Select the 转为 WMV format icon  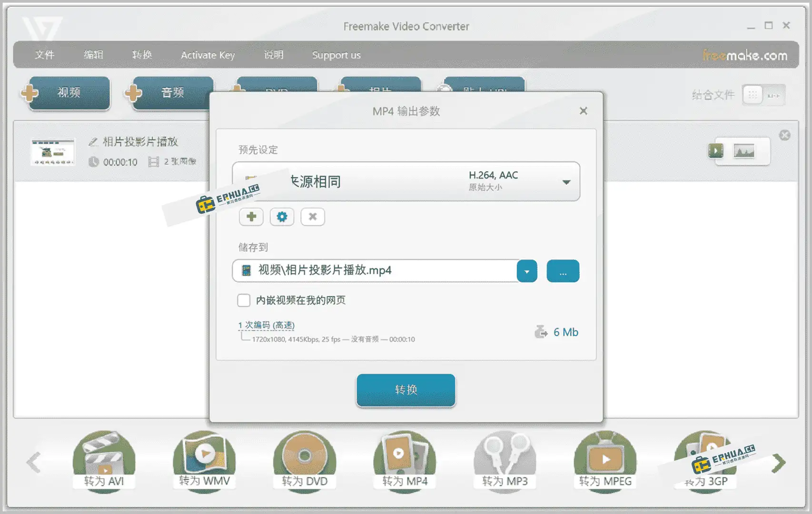pyautogui.click(x=204, y=461)
